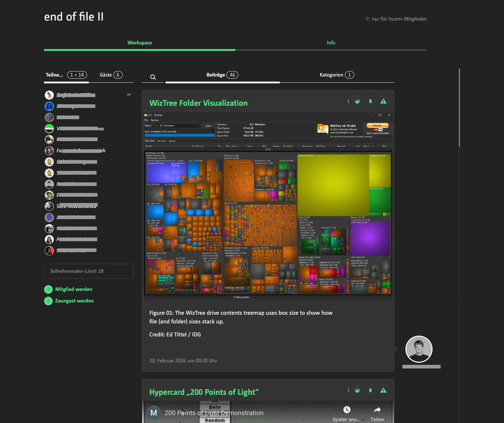Switch to the Info tab
The width and height of the screenshot is (504, 423).
point(331,43)
